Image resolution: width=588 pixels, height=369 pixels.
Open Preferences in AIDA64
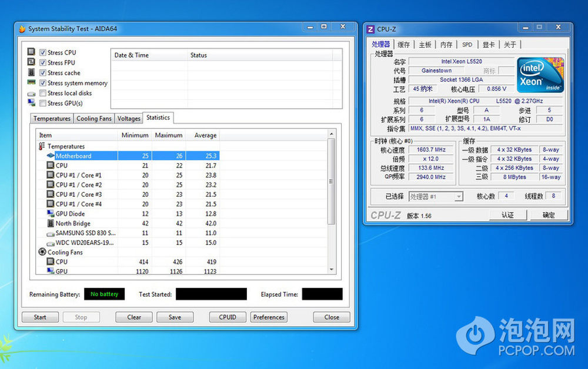[x=269, y=317]
